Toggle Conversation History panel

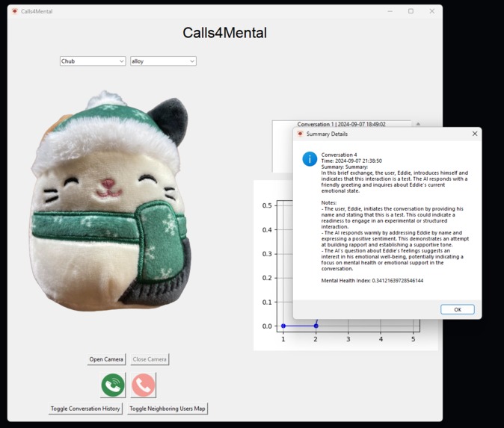(85, 409)
